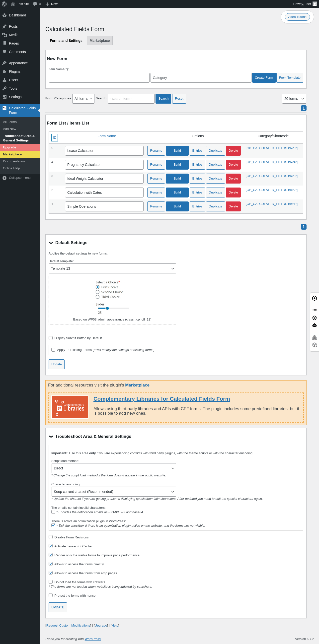
Task: Open Entries for Calculation with Dates
Action: [x=197, y=193]
